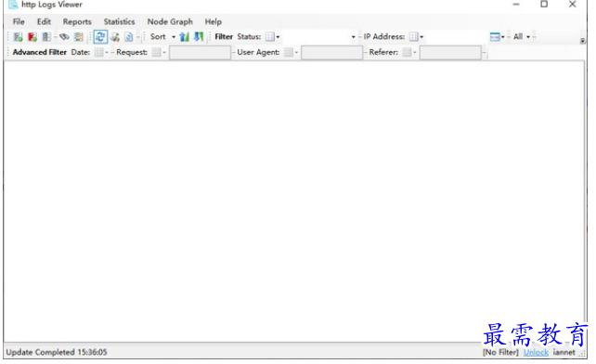
Task: Open the Reports menu
Action: pos(77,21)
